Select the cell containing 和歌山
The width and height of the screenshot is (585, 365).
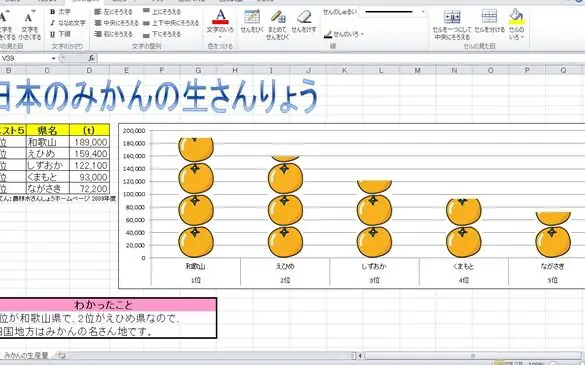pyautogui.click(x=48, y=142)
